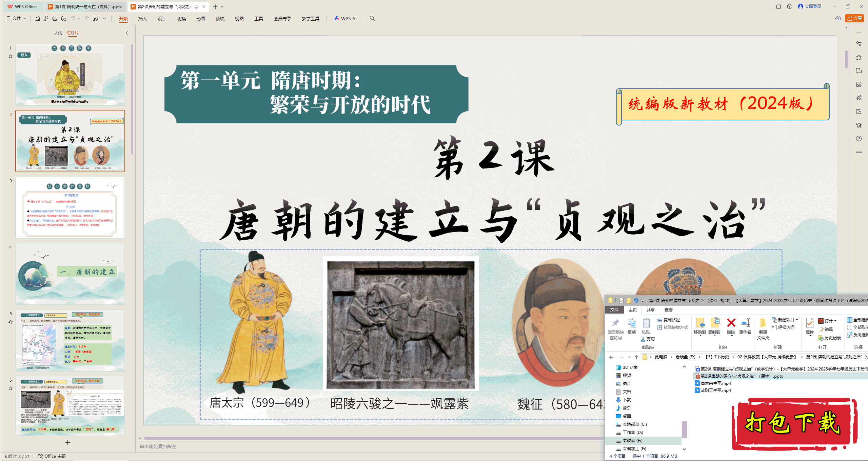Switch to the 插入 ribbon tab
Viewport: 868px width, 461px height.
tap(142, 19)
